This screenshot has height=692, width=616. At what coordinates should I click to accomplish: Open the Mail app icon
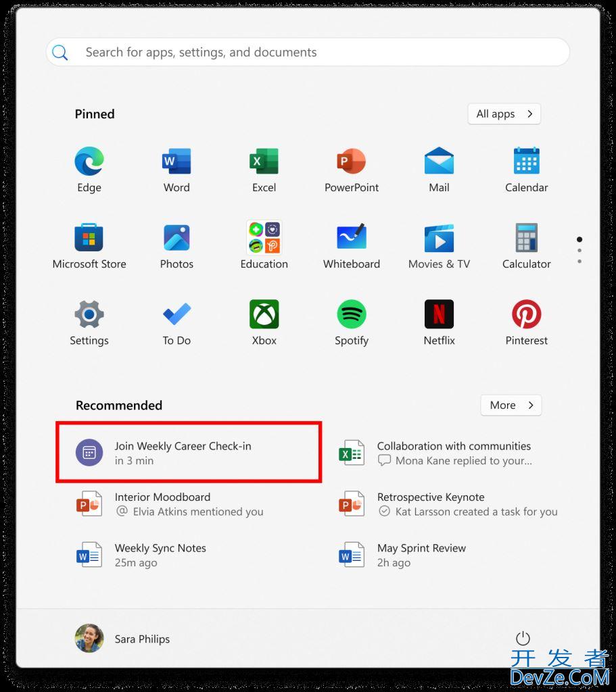coord(439,161)
